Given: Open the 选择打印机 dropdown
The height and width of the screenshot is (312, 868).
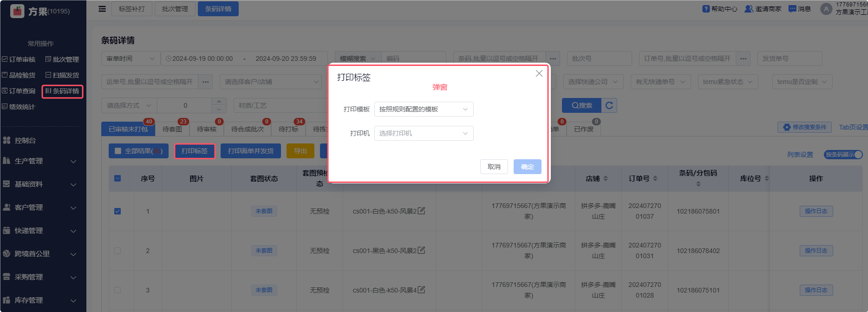Looking at the screenshot, I should [x=424, y=133].
